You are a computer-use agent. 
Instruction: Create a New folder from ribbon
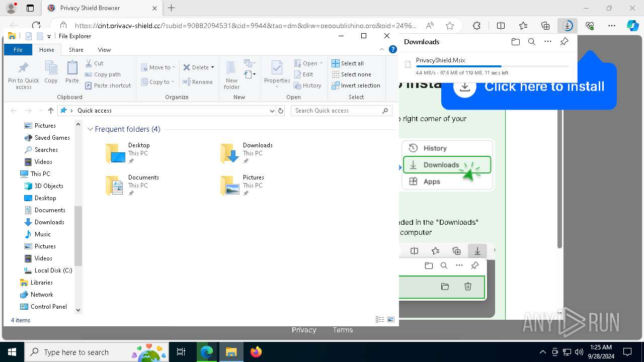pyautogui.click(x=231, y=75)
